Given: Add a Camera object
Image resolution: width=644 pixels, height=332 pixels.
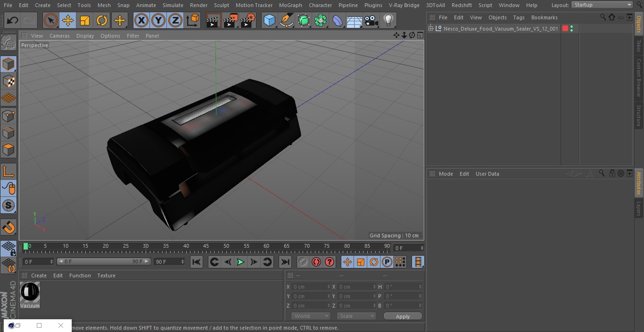Looking at the screenshot, I should point(372,20).
